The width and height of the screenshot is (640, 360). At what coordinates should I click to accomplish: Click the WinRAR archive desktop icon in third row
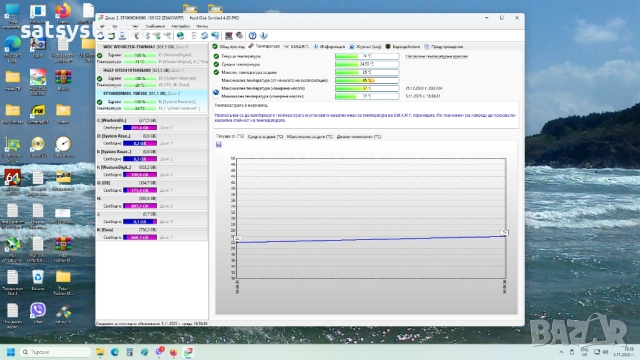pyautogui.click(x=63, y=80)
